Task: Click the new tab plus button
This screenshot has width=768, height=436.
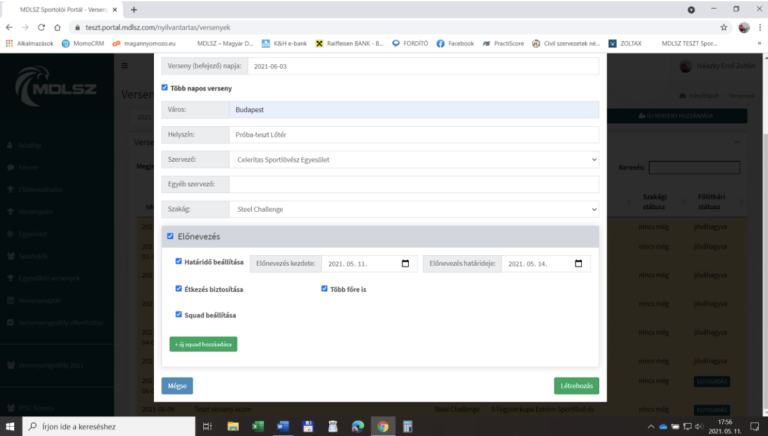Action: (x=134, y=9)
